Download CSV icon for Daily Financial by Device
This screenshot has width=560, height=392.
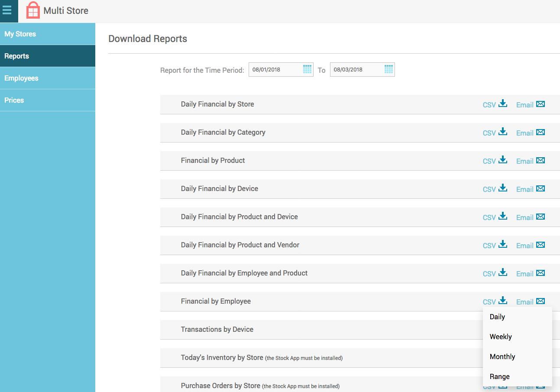point(503,188)
